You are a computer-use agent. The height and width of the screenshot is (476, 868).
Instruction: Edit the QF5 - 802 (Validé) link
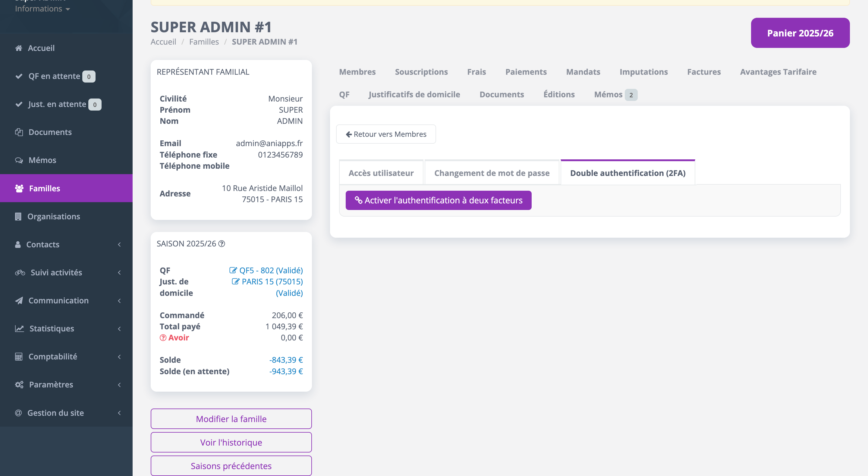pyautogui.click(x=266, y=270)
